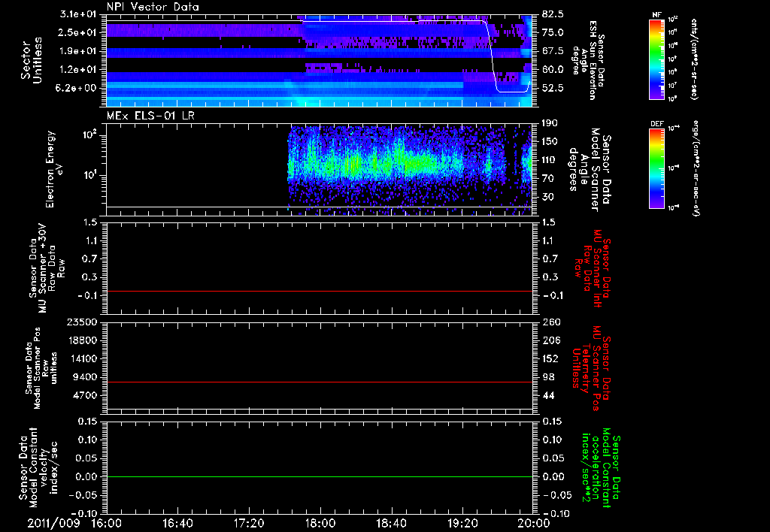
Task: Click the 60.0 degree tick value
Action: click(x=553, y=70)
